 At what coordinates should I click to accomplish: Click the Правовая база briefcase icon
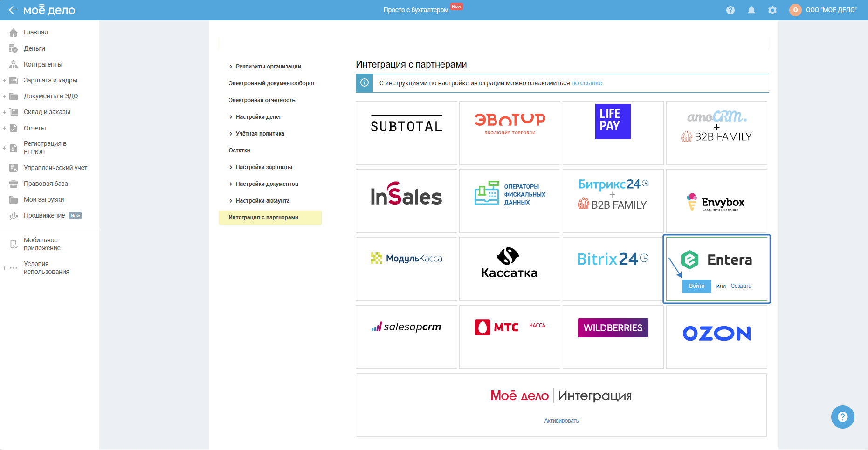(x=14, y=184)
